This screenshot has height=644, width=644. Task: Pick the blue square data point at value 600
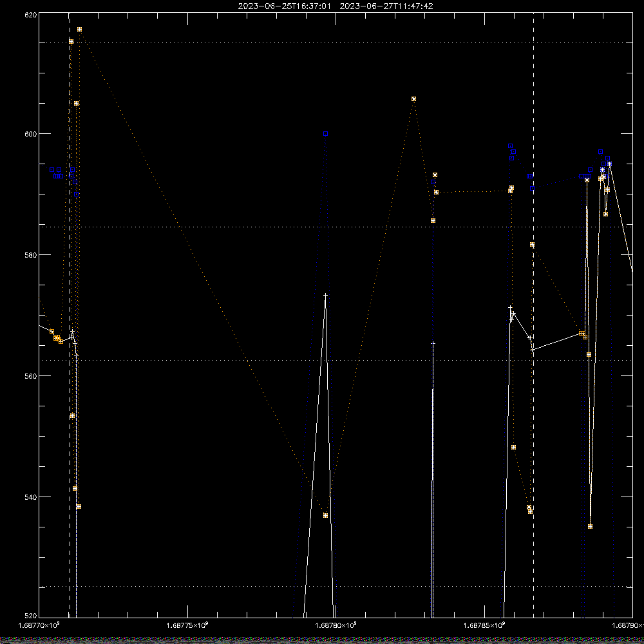tap(325, 134)
